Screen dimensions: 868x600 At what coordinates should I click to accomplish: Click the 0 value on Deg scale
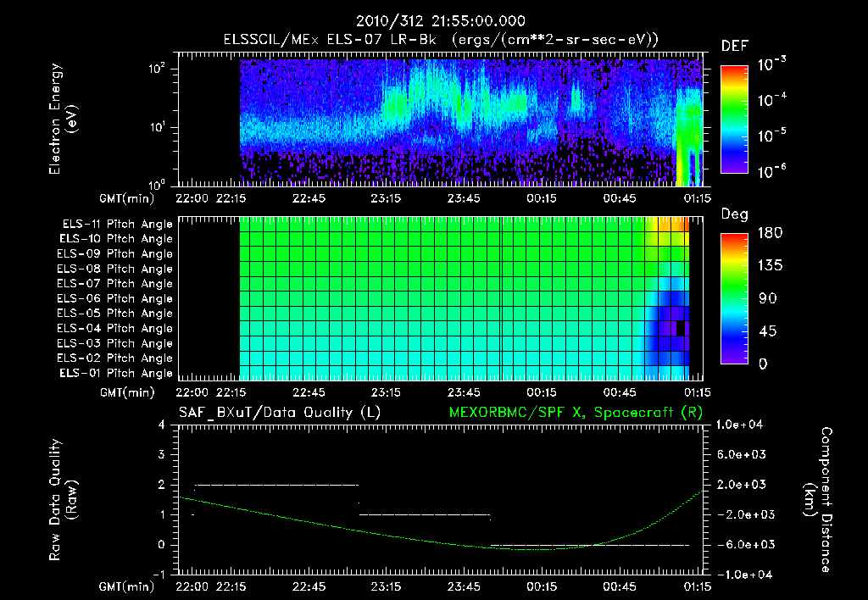(763, 364)
